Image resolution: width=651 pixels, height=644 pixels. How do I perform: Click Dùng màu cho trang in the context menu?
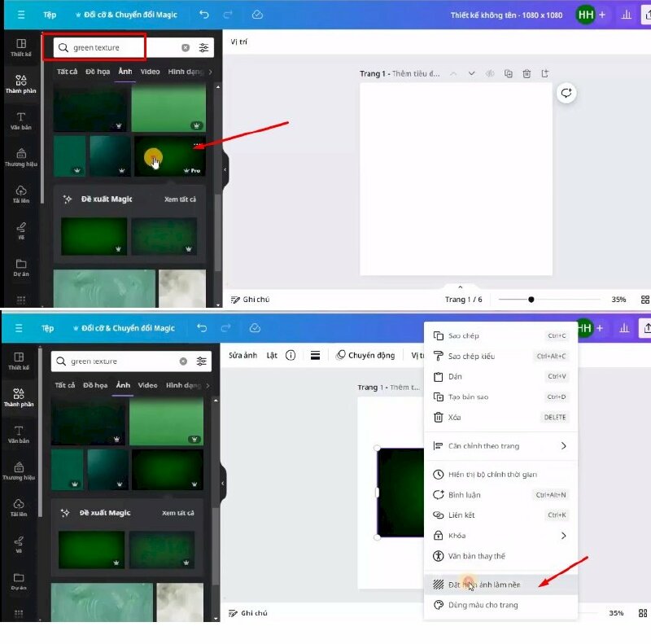point(483,605)
